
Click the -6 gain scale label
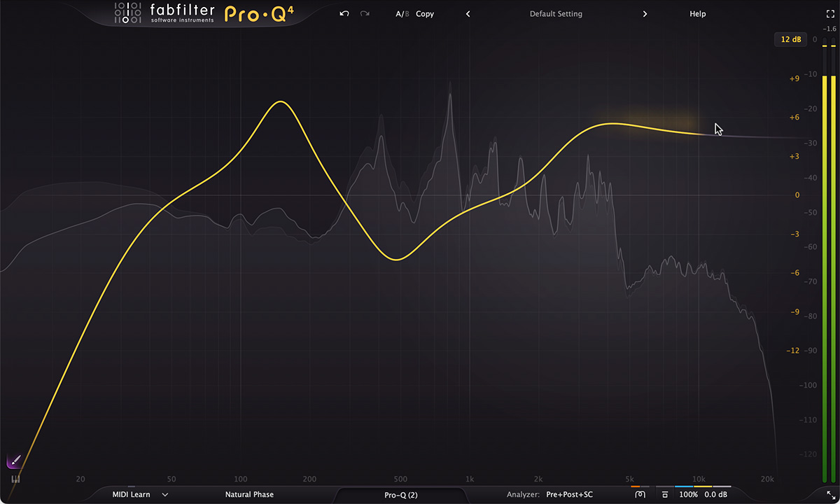pyautogui.click(x=794, y=273)
